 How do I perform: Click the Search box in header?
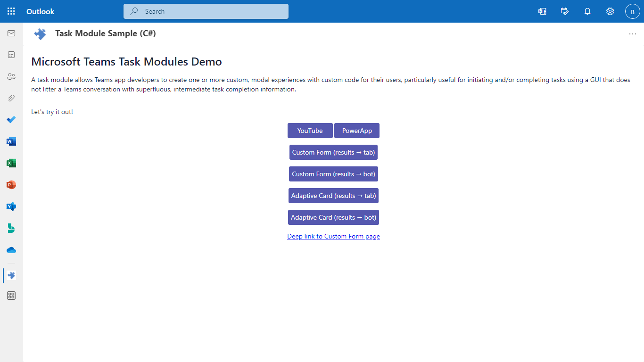pyautogui.click(x=206, y=11)
